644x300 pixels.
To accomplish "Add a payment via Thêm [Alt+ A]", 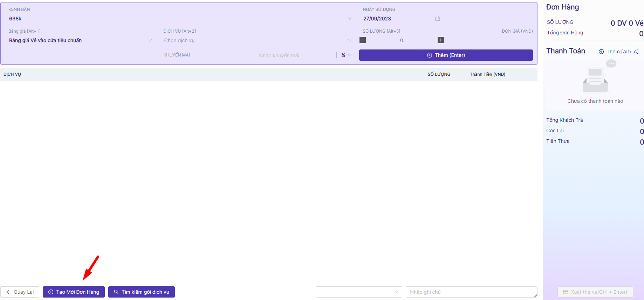I will coord(618,52).
